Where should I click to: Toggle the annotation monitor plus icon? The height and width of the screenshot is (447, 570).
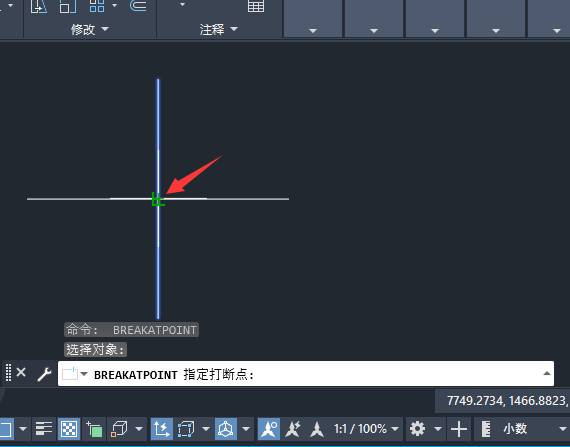(459, 429)
